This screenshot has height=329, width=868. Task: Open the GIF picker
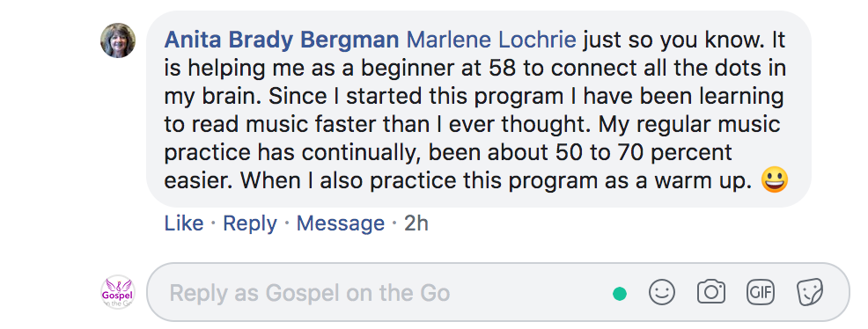pyautogui.click(x=760, y=292)
